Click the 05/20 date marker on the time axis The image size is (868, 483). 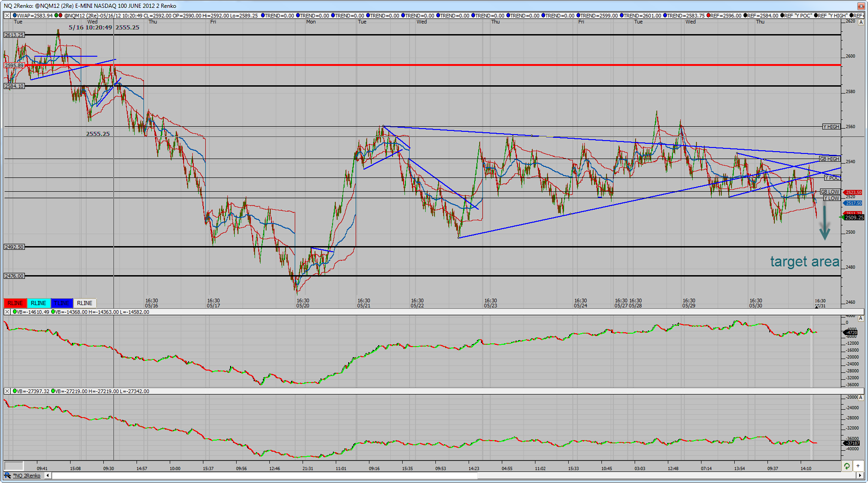pos(303,306)
